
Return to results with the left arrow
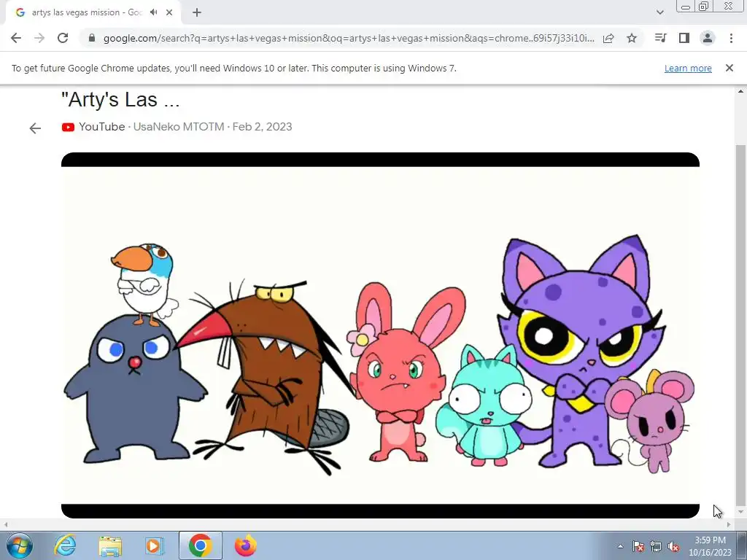35,128
